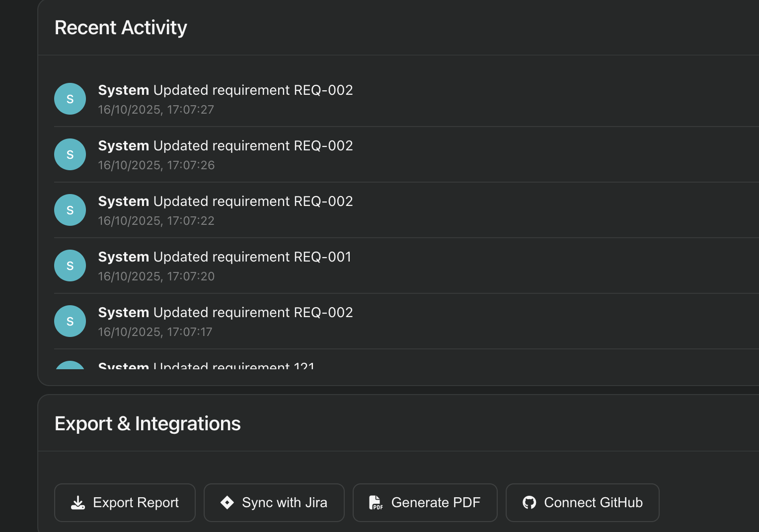Click the Recent Activity heading

121,28
